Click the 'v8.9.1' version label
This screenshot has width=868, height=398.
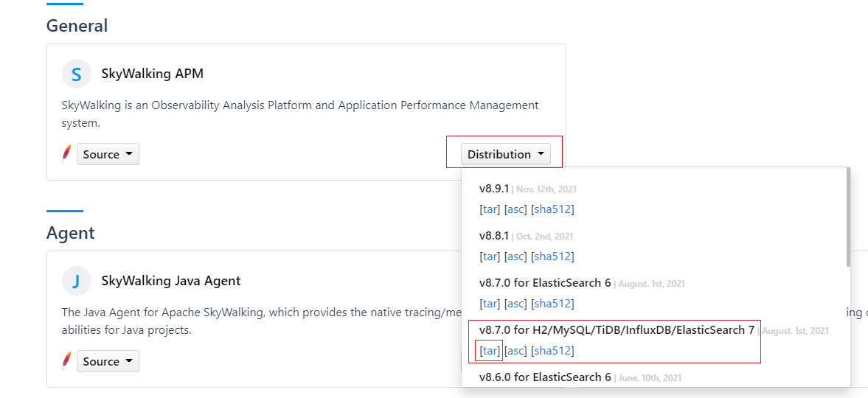coord(494,189)
